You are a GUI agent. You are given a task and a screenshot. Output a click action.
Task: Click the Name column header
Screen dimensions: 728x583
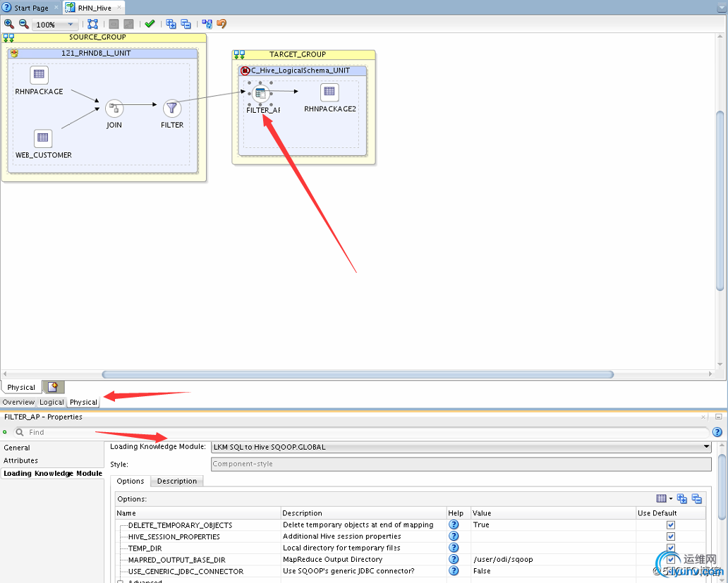point(198,513)
